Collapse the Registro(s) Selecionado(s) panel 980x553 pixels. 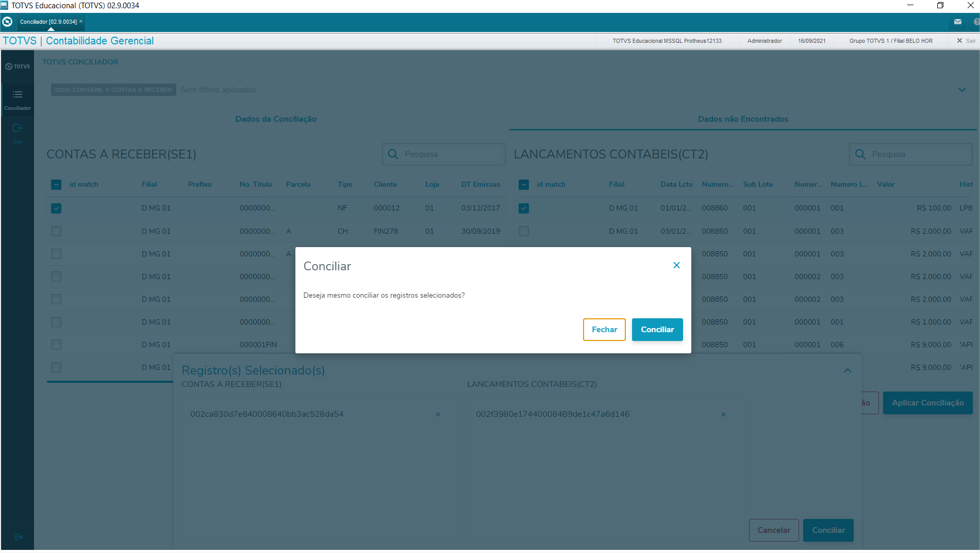pyautogui.click(x=848, y=370)
